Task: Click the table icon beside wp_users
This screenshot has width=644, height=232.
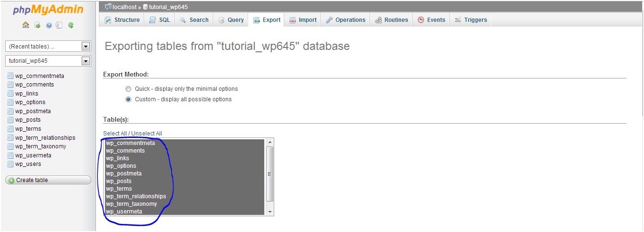Action: pos(10,164)
